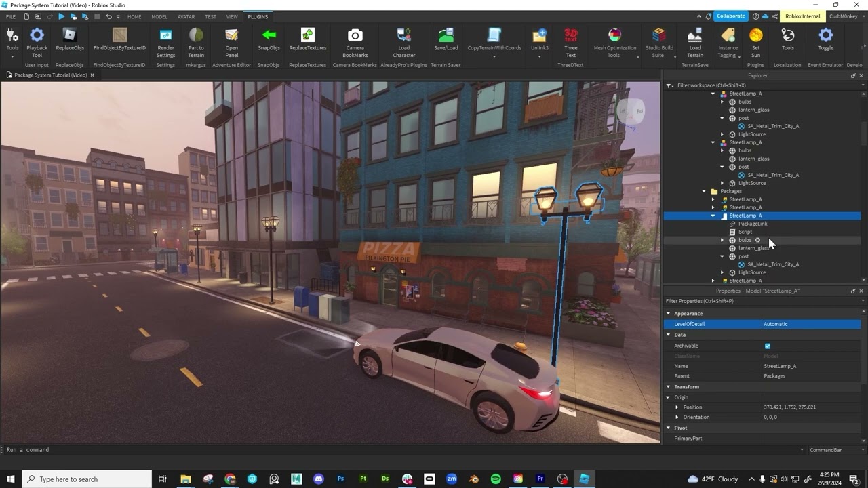Screen dimensions: 868x488
Task: Open the Studio Build Suite
Action: click(x=659, y=41)
